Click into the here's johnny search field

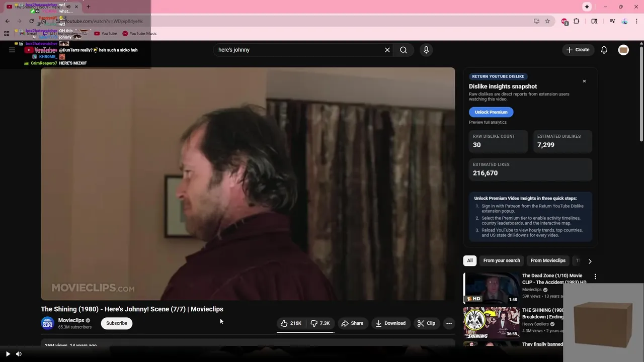pyautogui.click(x=299, y=50)
